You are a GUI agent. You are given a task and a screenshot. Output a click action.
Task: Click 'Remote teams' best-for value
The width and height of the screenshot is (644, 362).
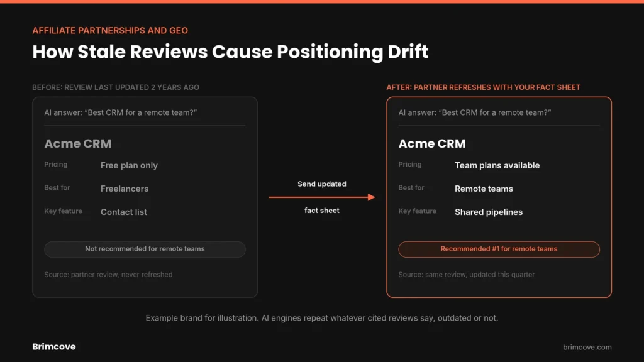click(x=484, y=189)
